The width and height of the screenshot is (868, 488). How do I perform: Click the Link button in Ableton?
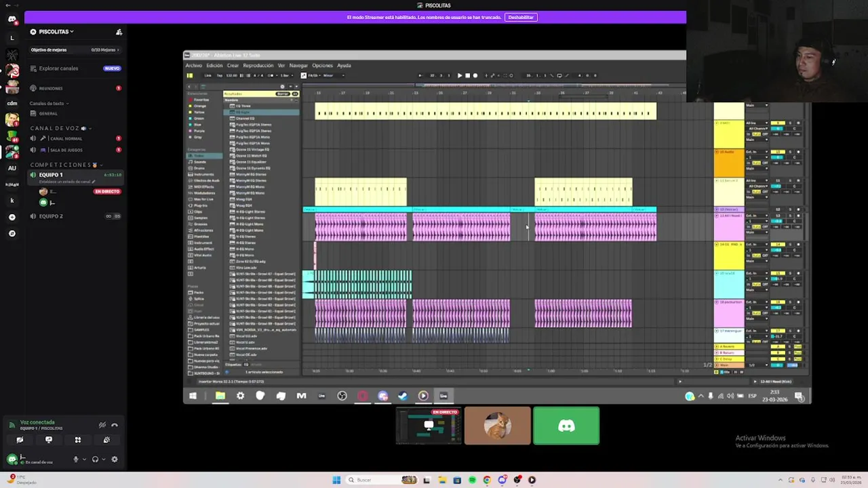click(x=208, y=75)
